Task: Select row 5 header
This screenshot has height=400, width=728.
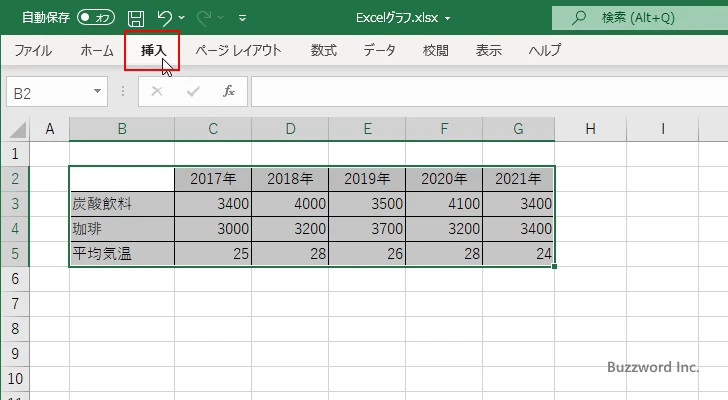Action: 15,254
